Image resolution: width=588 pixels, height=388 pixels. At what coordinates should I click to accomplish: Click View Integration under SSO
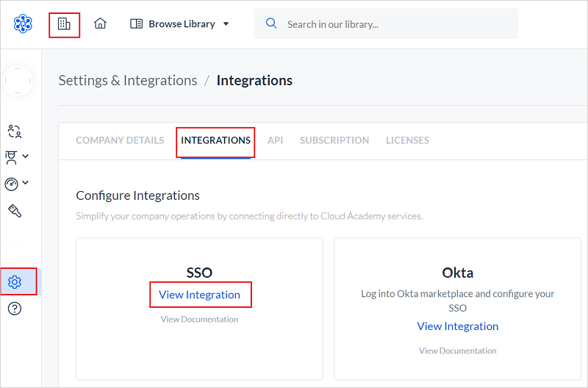click(x=199, y=295)
